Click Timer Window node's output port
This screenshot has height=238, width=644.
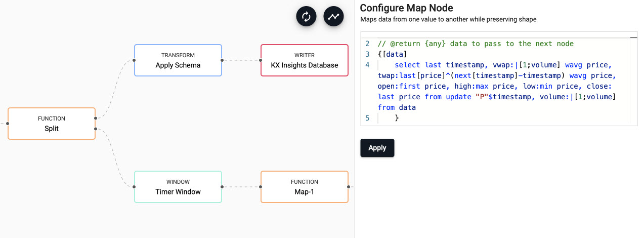point(222,187)
